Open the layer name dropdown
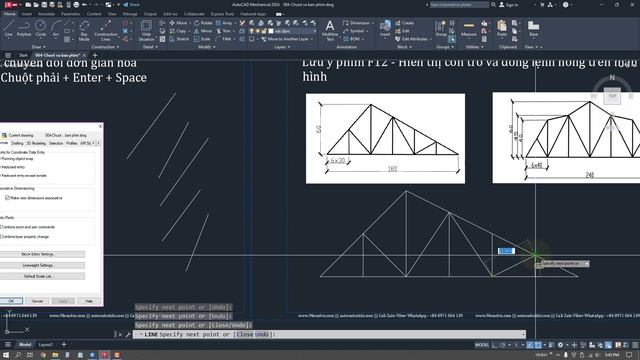 click(x=315, y=31)
